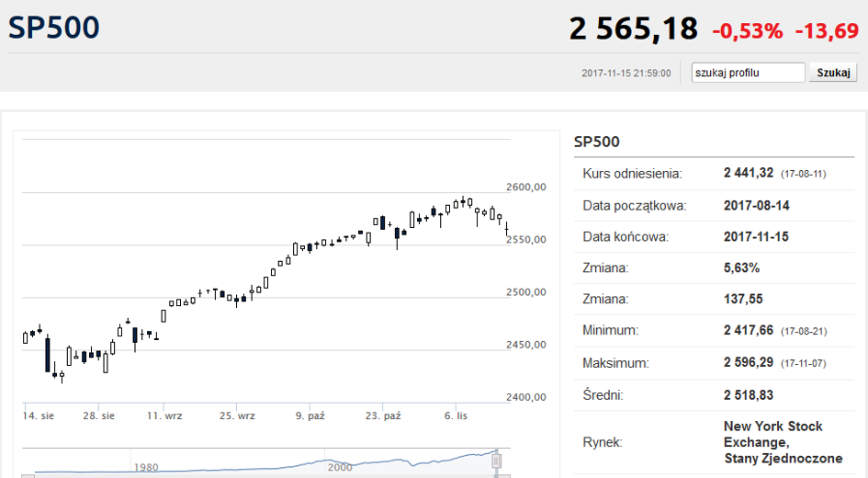
Task: Click the -13,69 point change value
Action: (826, 30)
